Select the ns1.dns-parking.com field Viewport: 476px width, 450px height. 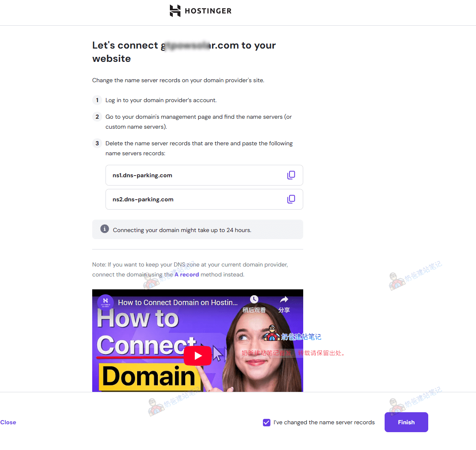pos(204,175)
